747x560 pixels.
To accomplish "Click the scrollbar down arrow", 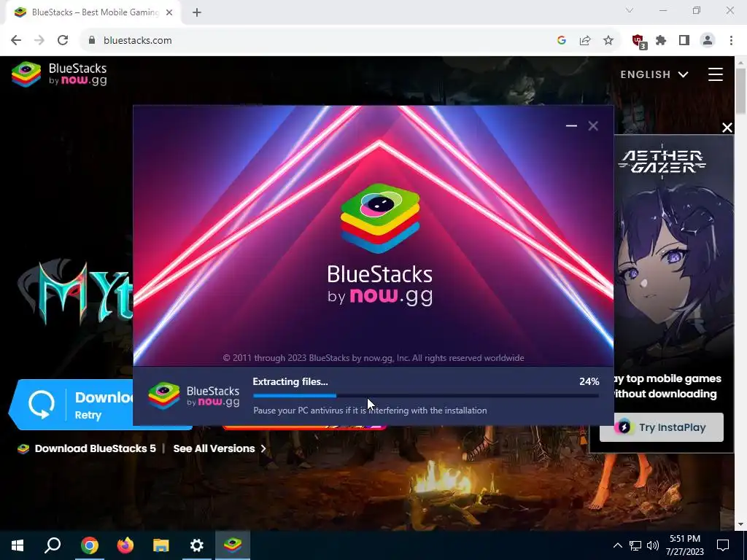I will [740, 524].
